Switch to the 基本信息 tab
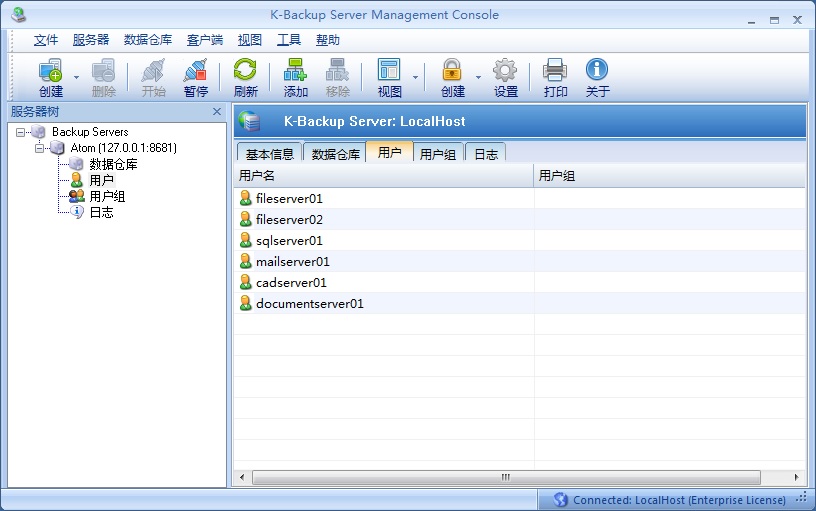816x511 pixels. 270,154
